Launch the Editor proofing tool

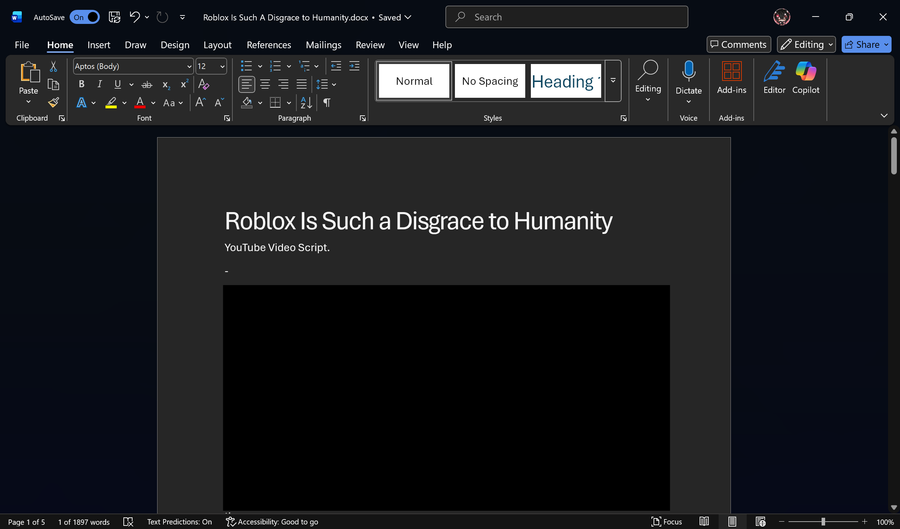[x=774, y=78]
